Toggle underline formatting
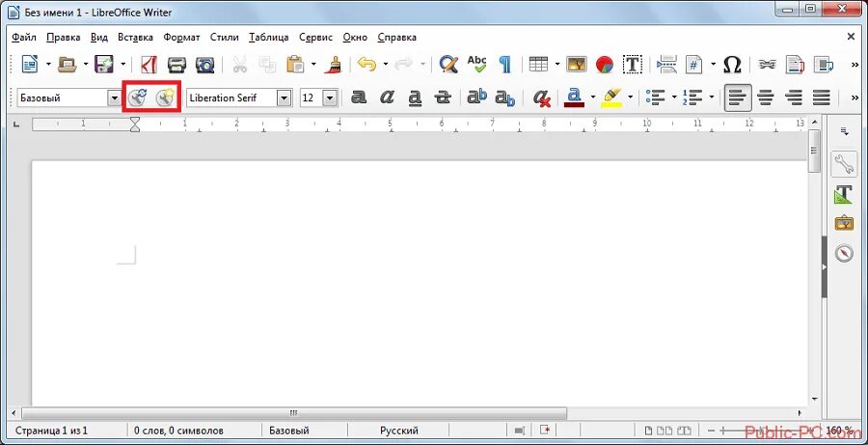Viewport: 868px width, 445px height. coord(415,98)
